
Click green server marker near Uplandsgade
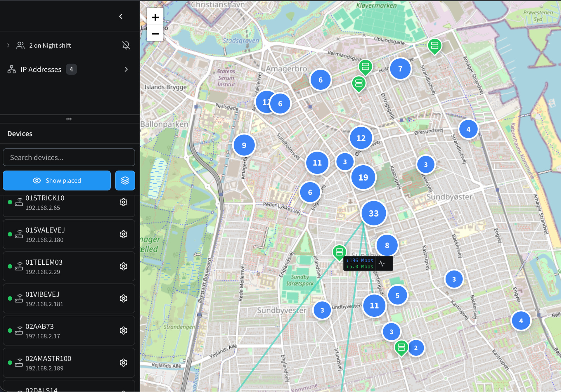pos(434,46)
